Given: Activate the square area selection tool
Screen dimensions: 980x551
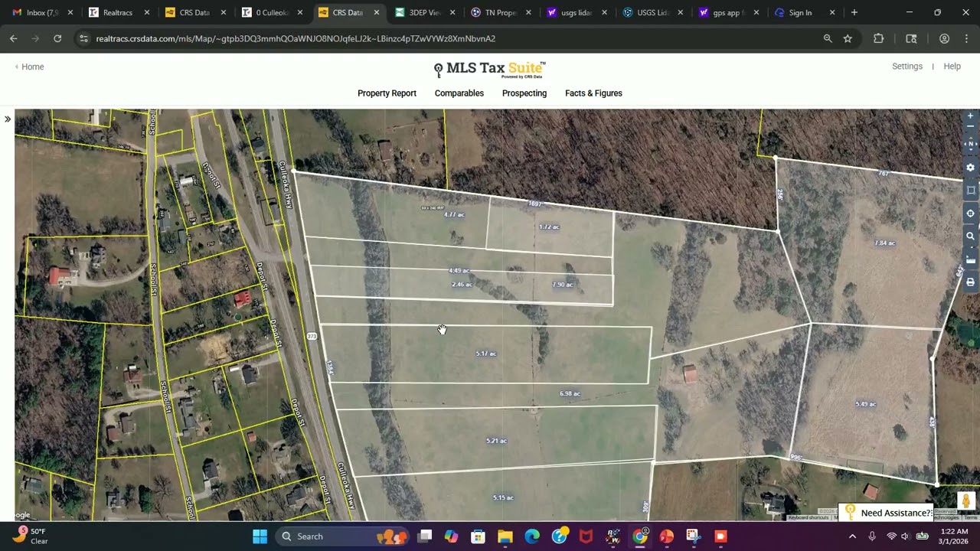Looking at the screenshot, I should coord(970,191).
